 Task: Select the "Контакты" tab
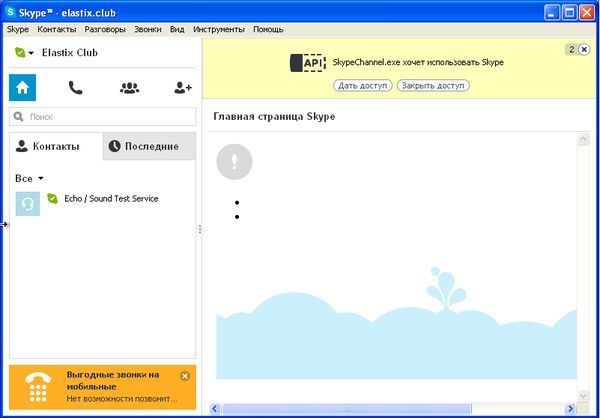56,146
